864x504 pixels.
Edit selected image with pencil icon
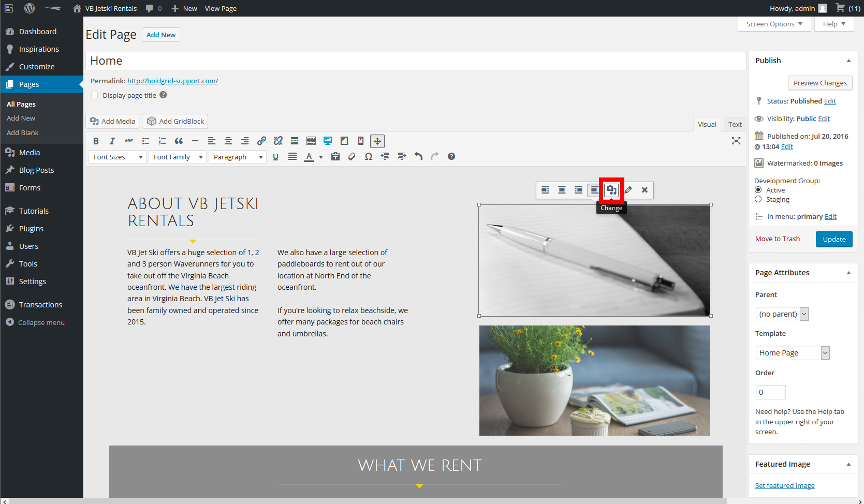click(x=628, y=190)
